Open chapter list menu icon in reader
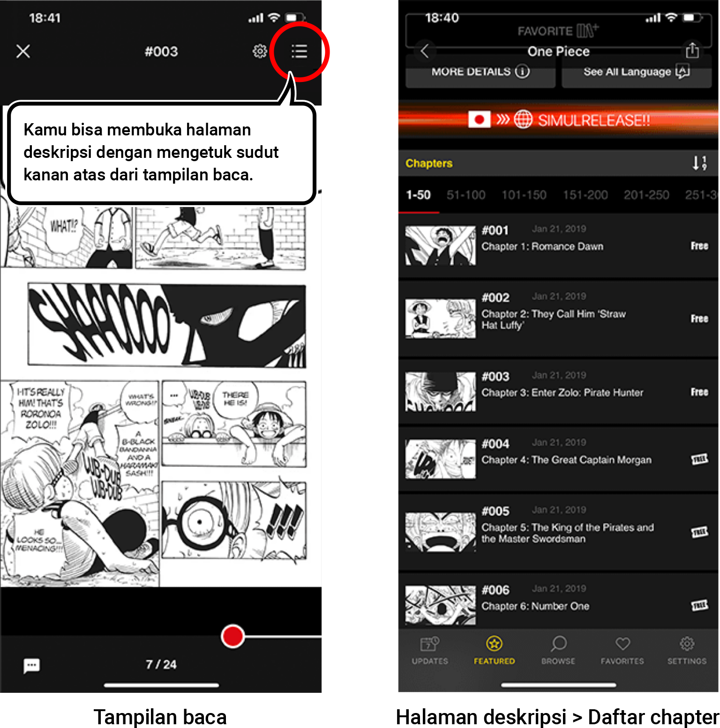The width and height of the screenshot is (720, 728). pyautogui.click(x=299, y=51)
